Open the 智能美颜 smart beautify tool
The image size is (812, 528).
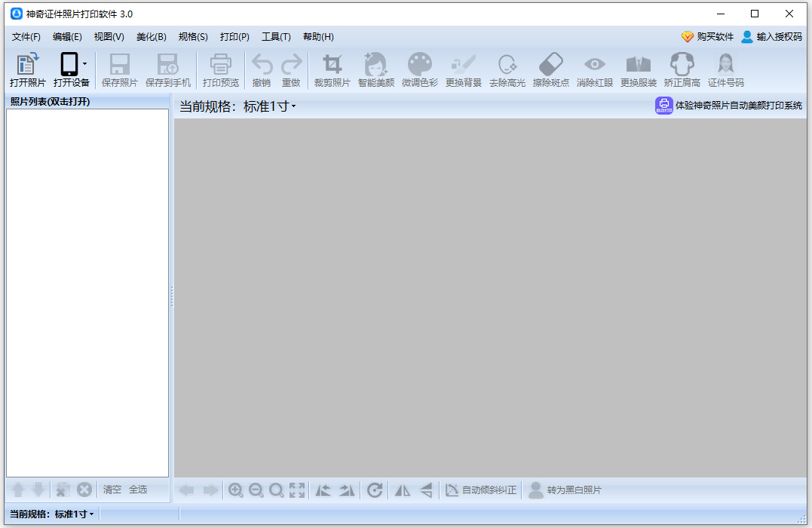click(x=375, y=69)
